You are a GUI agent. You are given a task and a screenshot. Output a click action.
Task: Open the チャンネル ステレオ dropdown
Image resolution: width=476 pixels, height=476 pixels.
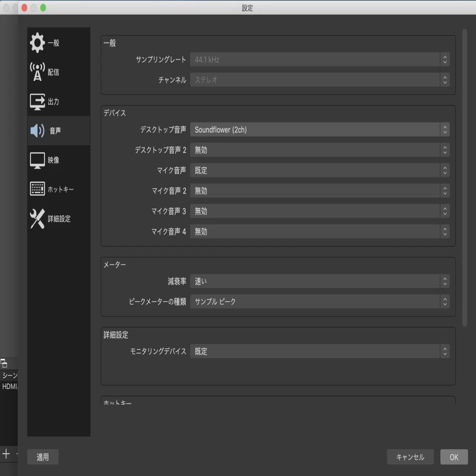coord(320,80)
